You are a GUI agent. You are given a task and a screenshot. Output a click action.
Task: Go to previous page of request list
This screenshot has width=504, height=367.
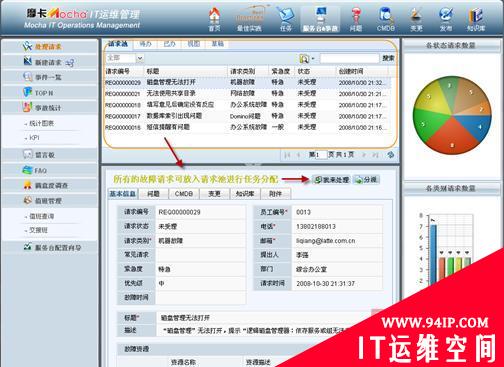[x=299, y=155]
